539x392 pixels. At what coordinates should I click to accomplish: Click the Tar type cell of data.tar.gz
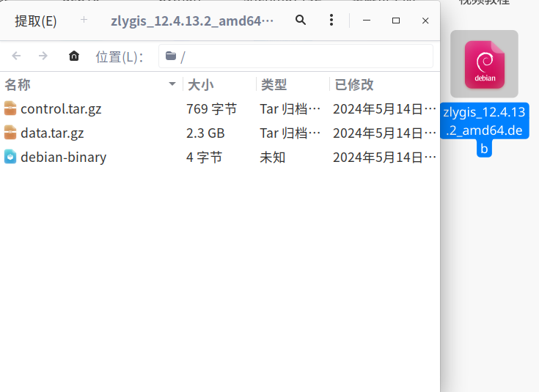[x=290, y=133]
